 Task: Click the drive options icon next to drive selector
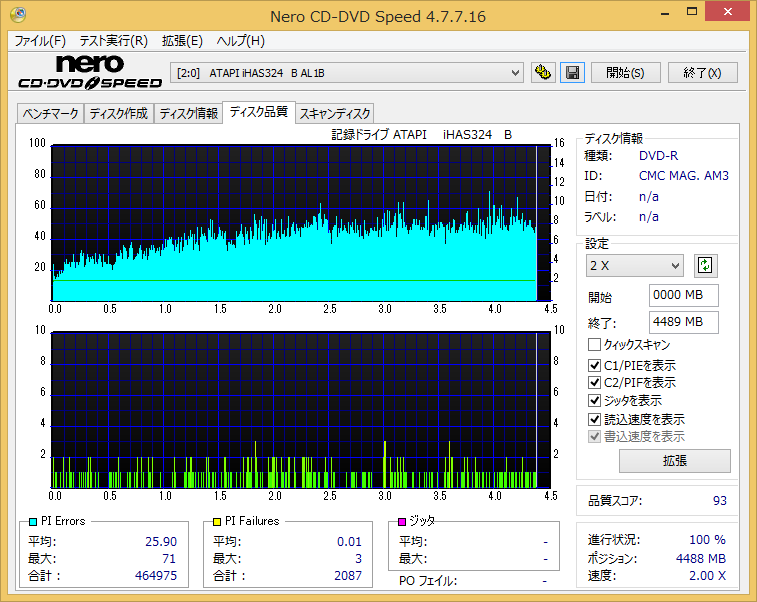tap(543, 73)
